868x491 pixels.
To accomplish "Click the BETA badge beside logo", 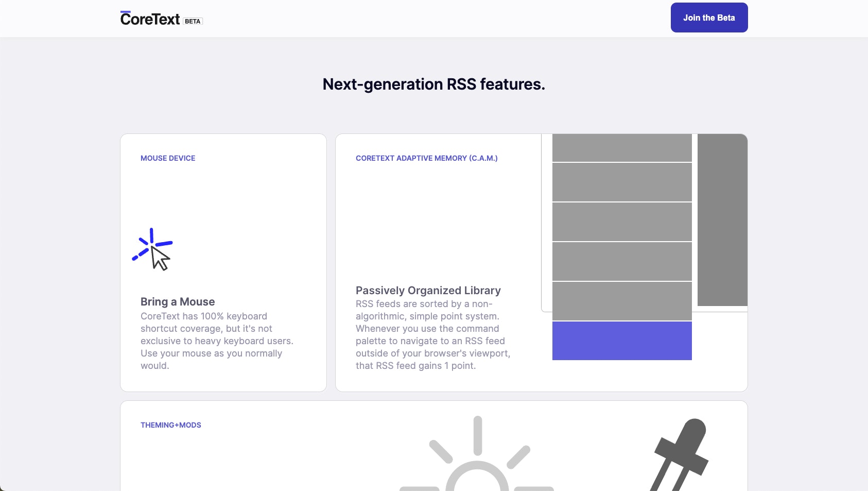I will (193, 21).
